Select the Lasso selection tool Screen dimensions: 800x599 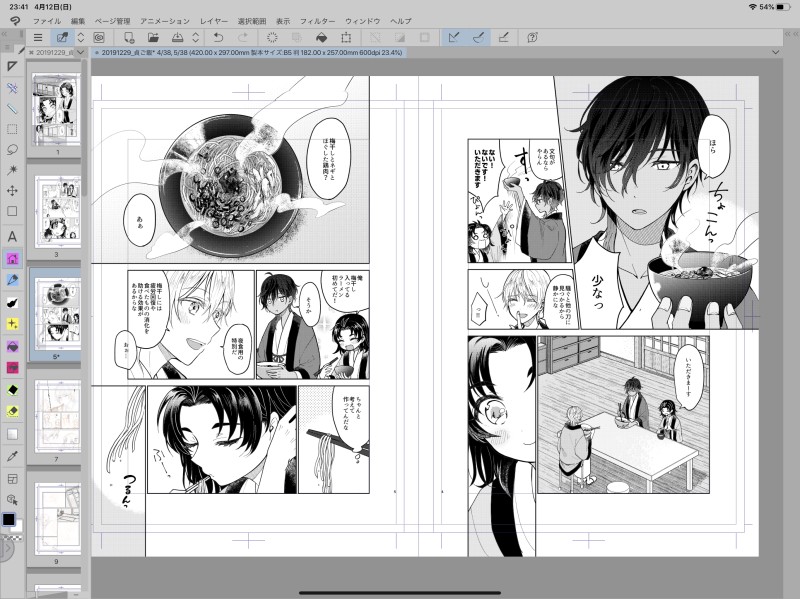point(12,149)
